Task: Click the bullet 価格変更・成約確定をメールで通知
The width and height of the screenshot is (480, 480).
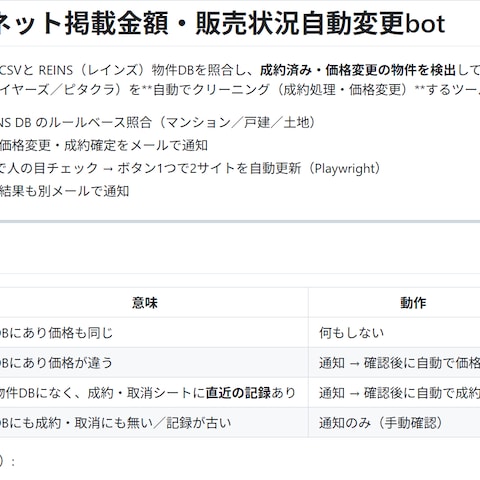Action: pyautogui.click(x=104, y=145)
